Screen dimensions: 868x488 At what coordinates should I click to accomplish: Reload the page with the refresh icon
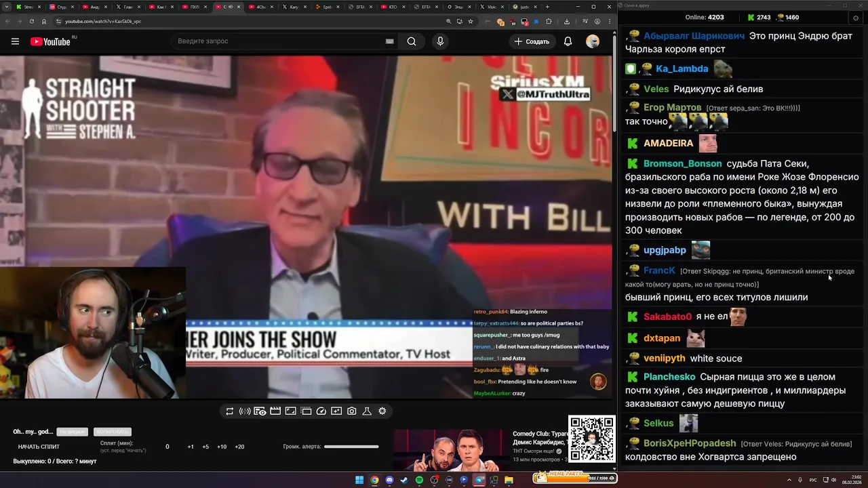(32, 21)
